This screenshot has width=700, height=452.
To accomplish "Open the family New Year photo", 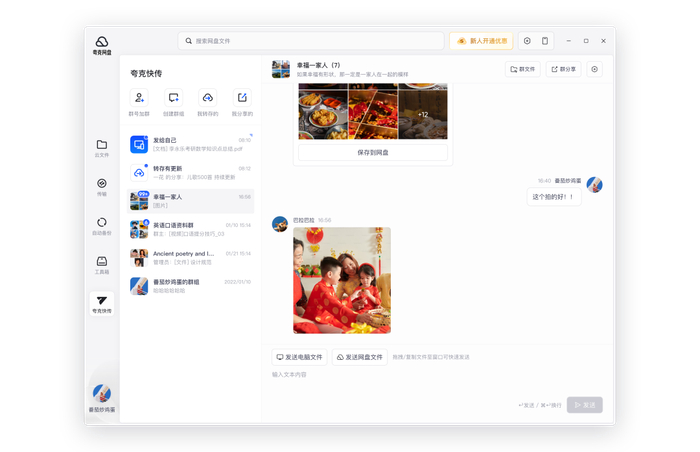I will 342,280.
